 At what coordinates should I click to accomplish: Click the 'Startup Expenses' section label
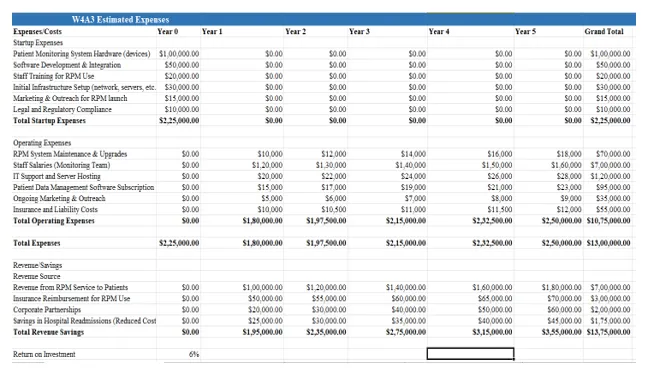pyautogui.click(x=38, y=43)
